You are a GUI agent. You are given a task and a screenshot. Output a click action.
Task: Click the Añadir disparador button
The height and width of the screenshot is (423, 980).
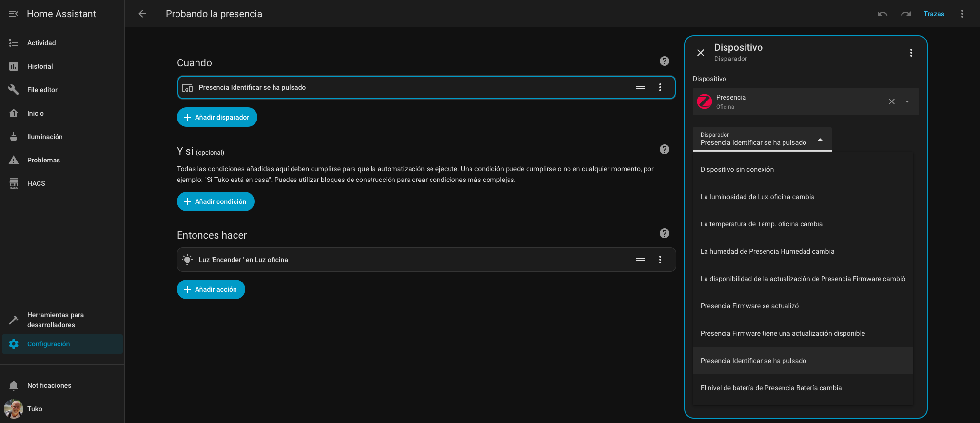tap(217, 117)
